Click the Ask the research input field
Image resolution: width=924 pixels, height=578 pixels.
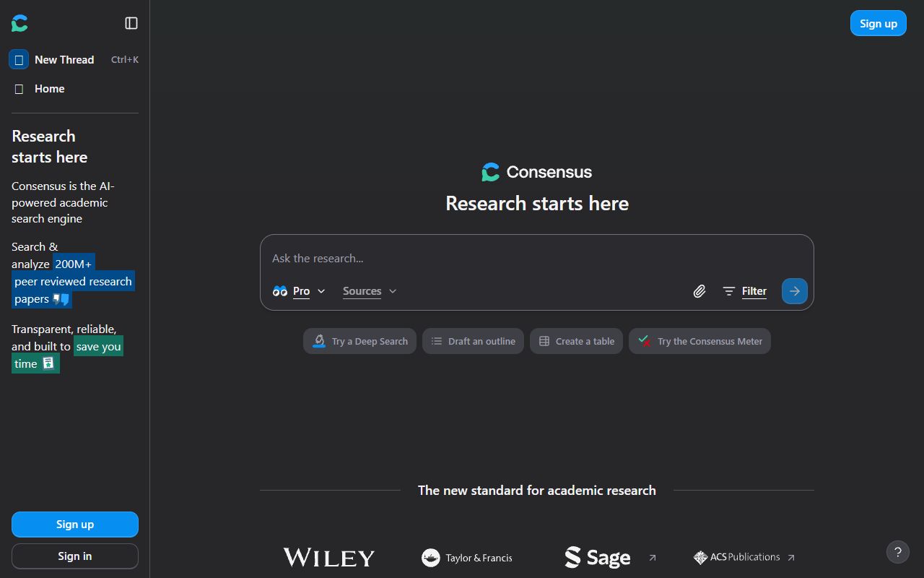pos(505,258)
